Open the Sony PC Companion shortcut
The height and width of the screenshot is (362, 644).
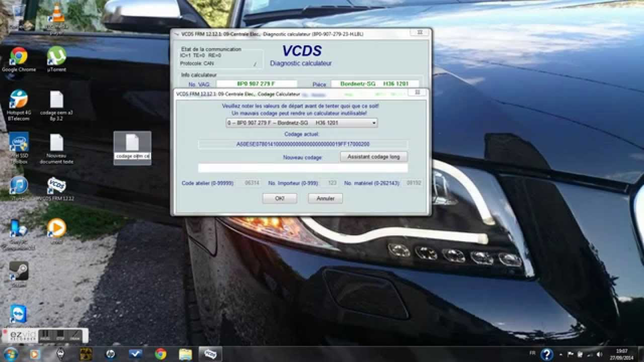click(x=19, y=234)
